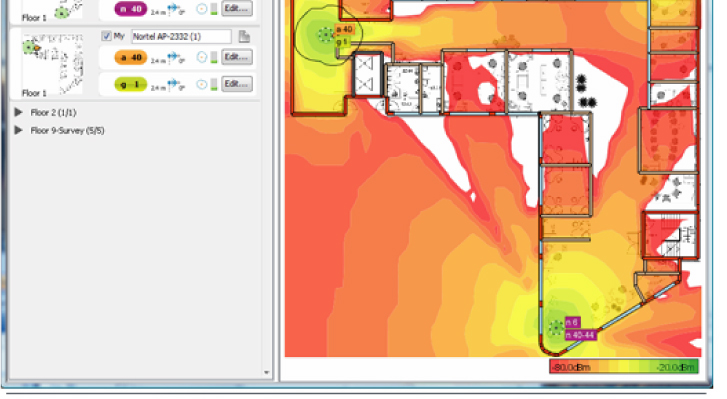The height and width of the screenshot is (399, 727).
Task: Click the antenna direction icon on a 40 row
Action: (173, 57)
